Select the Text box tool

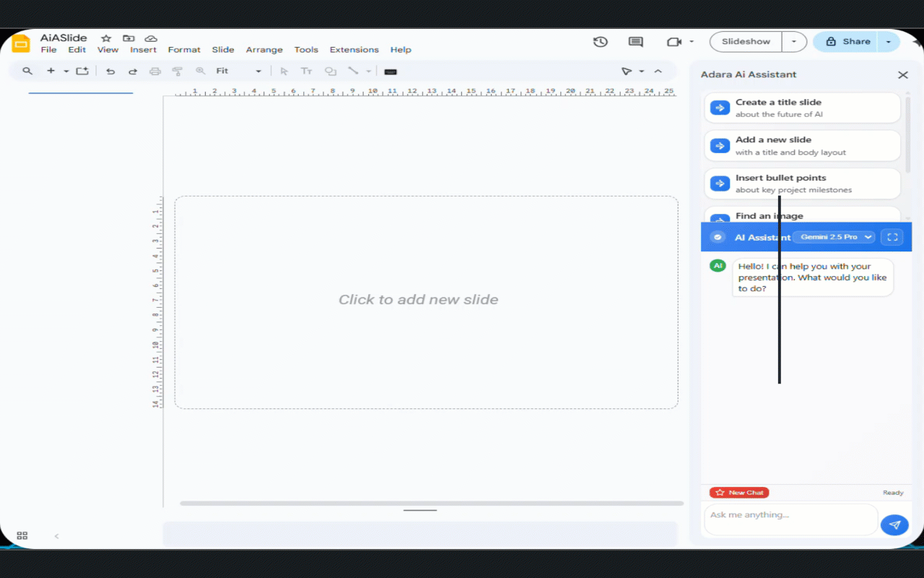306,71
